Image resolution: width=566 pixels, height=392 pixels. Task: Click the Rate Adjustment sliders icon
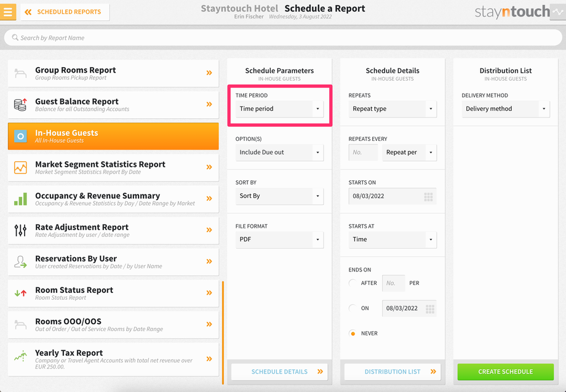pos(20,230)
